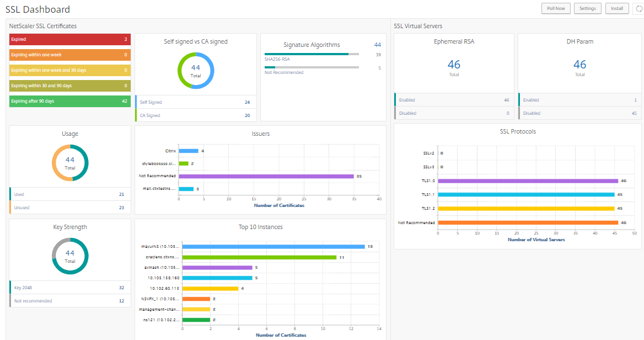The height and width of the screenshot is (340, 644).
Task: Click the SSL Protocols Not Recommended bar
Action: click(x=528, y=223)
